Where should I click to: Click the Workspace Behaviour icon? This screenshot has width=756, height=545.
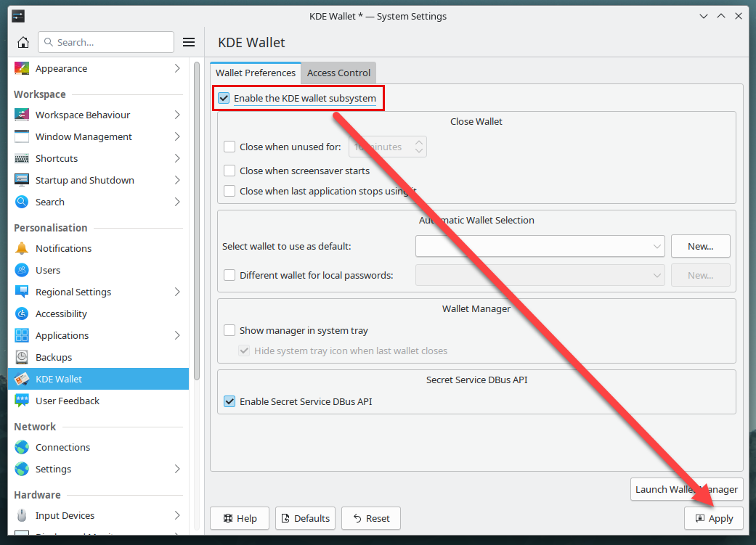22,115
